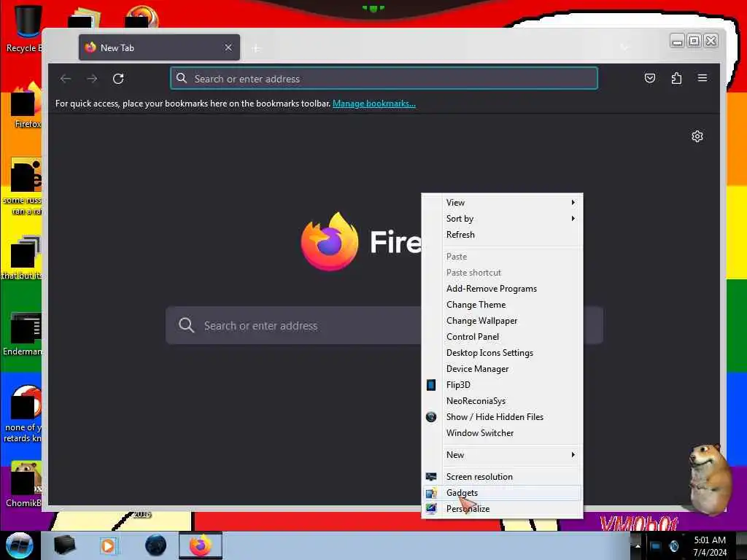Reload page with Firefox refresh icon
Screen dimensions: 747x560
coord(118,79)
